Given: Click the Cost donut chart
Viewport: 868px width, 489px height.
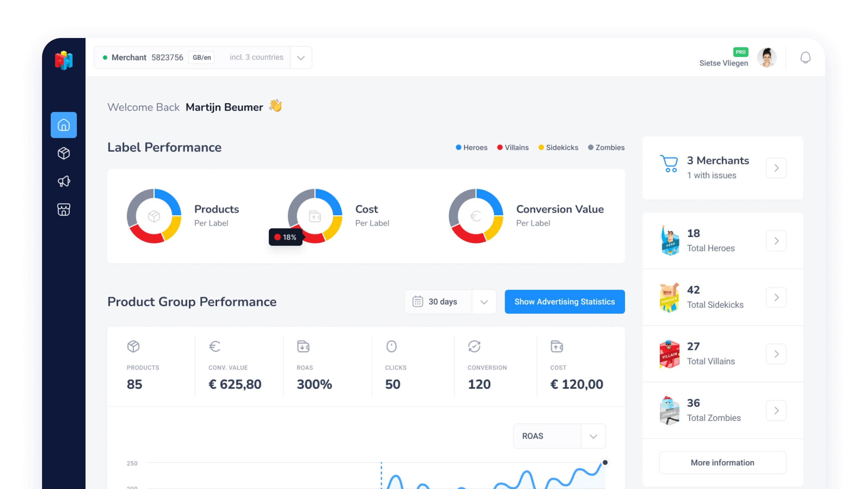Looking at the screenshot, I should 315,216.
